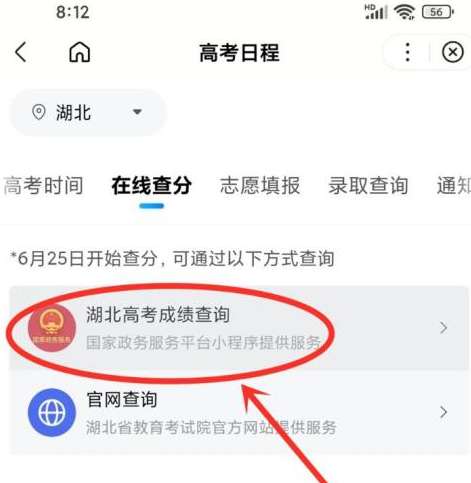Tap the 高考日程 page title
This screenshot has height=483, width=471.
point(239,53)
